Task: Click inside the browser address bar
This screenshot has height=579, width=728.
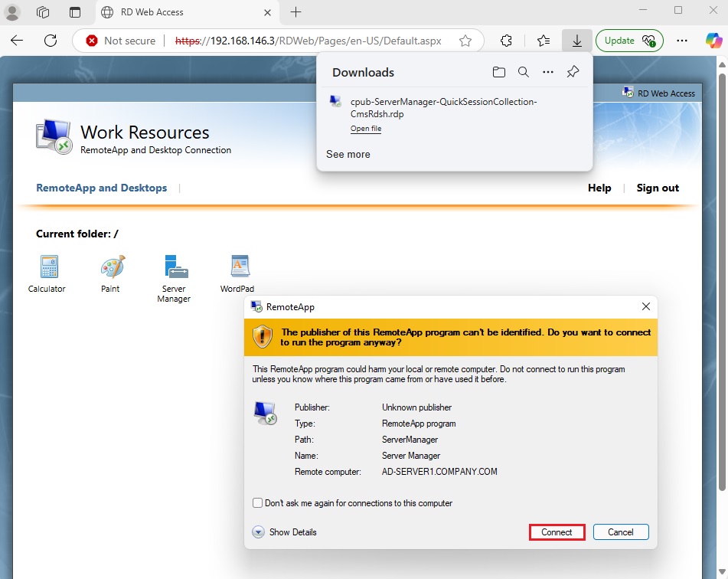Action: coord(306,40)
